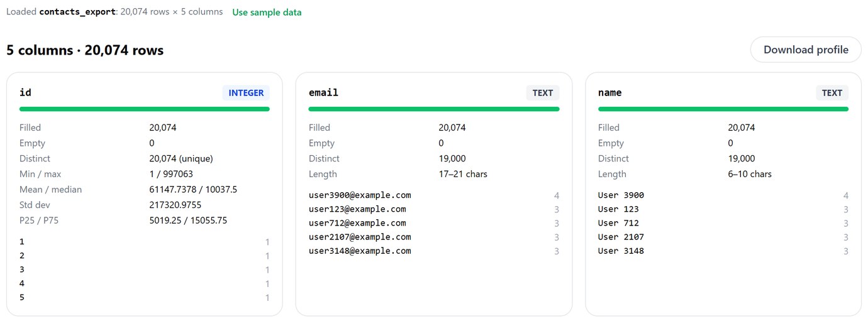Screen dimensions: 868x321
Task: Click the 'Min / max' label
Action: (x=40, y=174)
